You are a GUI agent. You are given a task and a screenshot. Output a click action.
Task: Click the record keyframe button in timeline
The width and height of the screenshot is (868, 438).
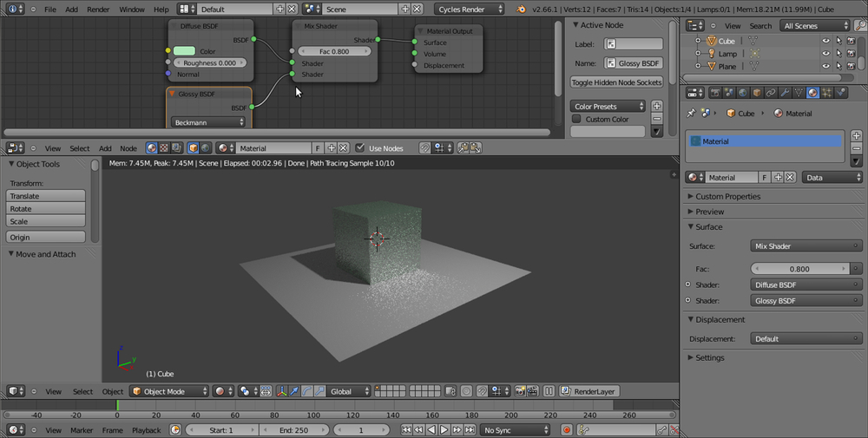point(567,430)
